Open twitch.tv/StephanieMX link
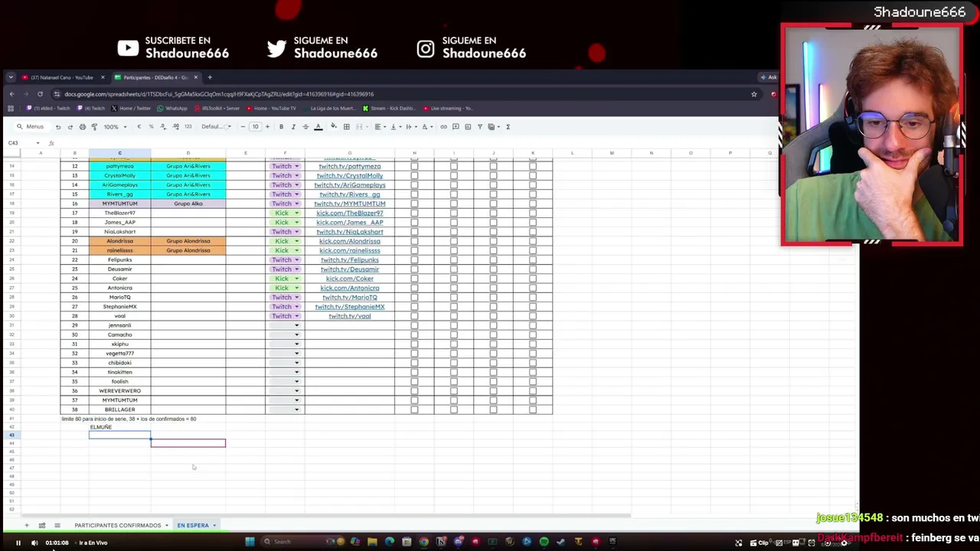The width and height of the screenshot is (980, 551). coord(349,307)
